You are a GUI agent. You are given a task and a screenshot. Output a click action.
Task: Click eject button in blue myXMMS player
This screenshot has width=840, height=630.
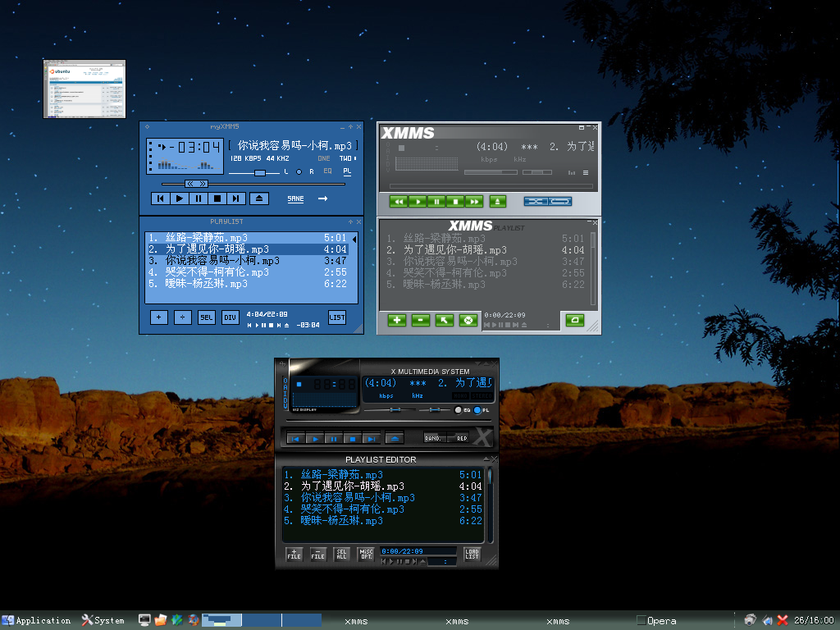[259, 199]
